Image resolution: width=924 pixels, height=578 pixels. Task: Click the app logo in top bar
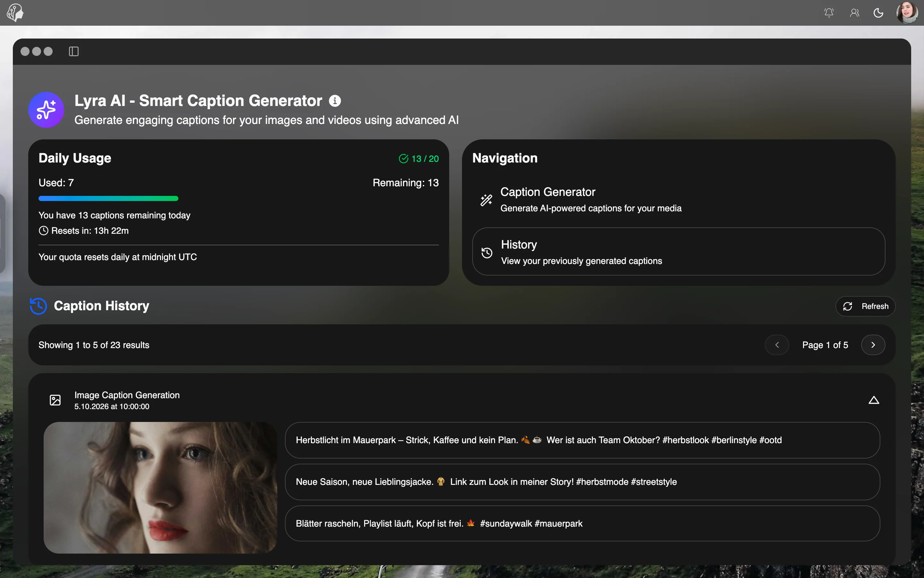coord(15,13)
